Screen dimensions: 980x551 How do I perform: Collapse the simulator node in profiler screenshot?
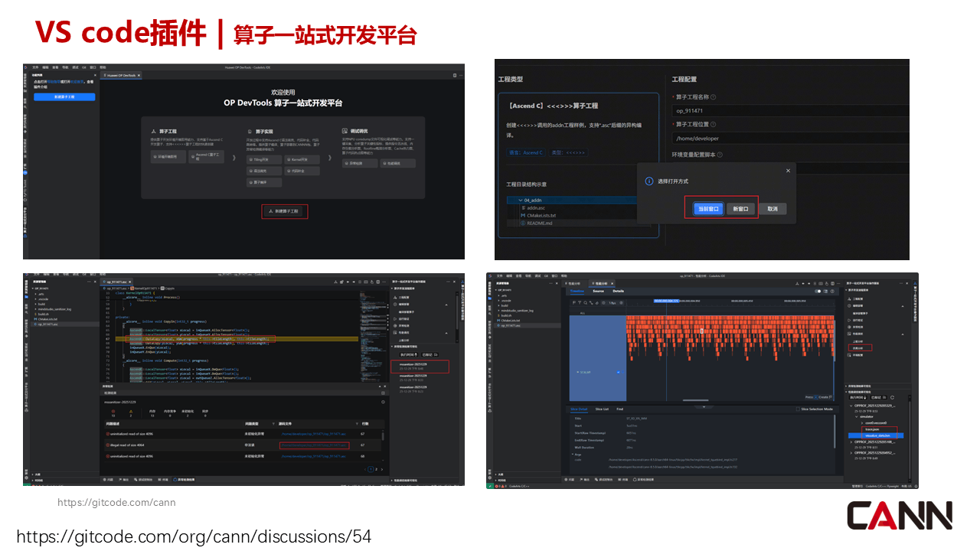[856, 416]
